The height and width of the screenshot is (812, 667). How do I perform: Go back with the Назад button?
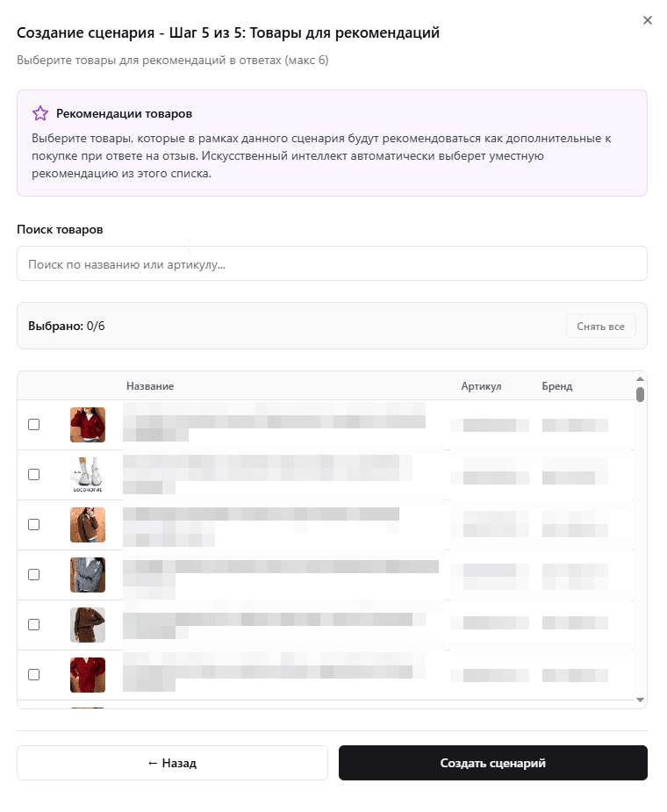(x=172, y=763)
